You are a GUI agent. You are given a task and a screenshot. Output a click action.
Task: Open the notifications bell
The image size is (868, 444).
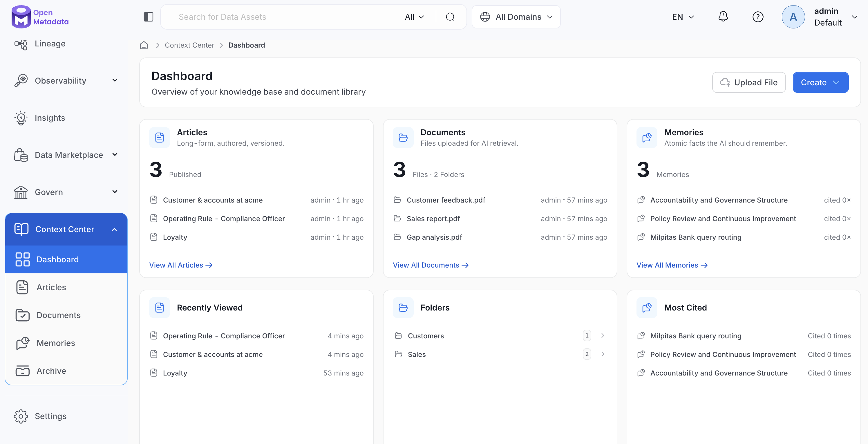723,17
